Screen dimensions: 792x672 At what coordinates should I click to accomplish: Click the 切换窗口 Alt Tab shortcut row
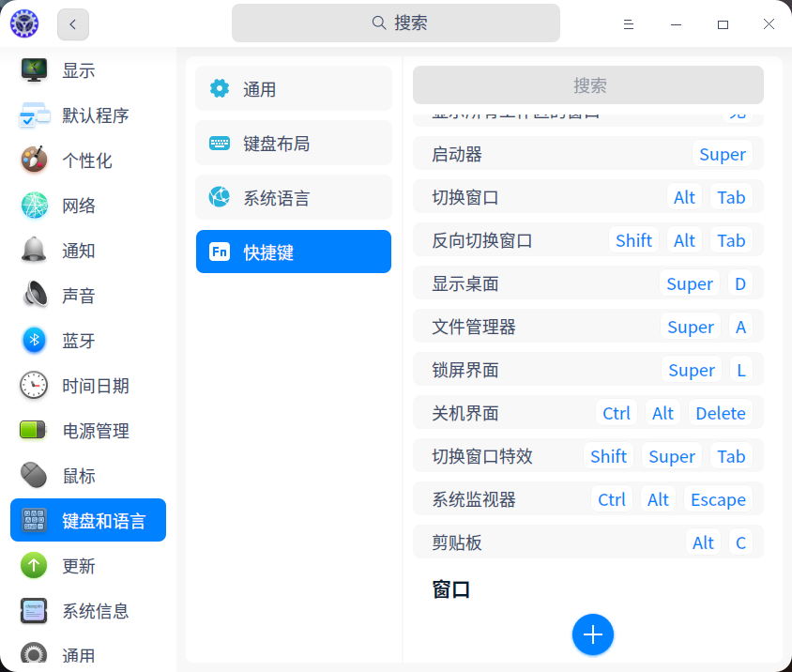click(x=588, y=196)
